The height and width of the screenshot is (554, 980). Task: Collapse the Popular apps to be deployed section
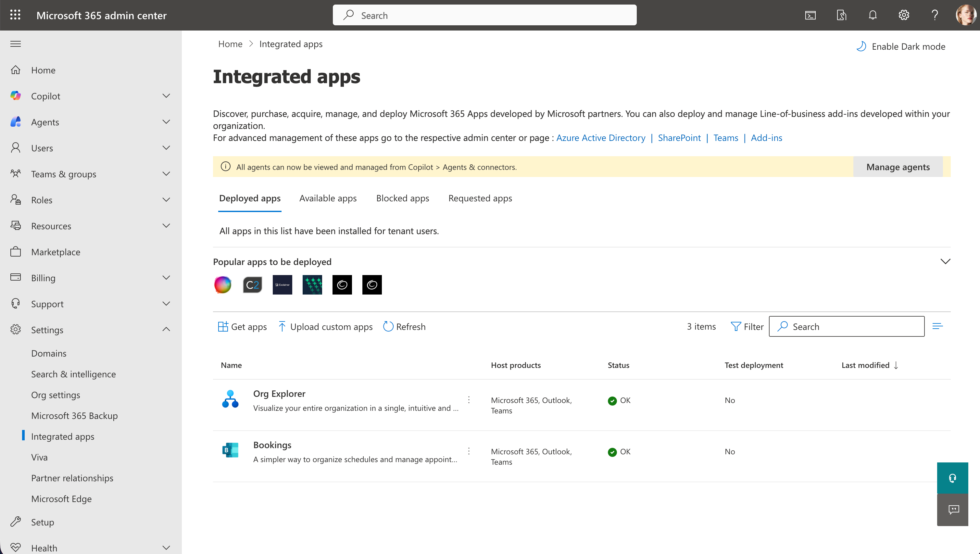point(946,261)
